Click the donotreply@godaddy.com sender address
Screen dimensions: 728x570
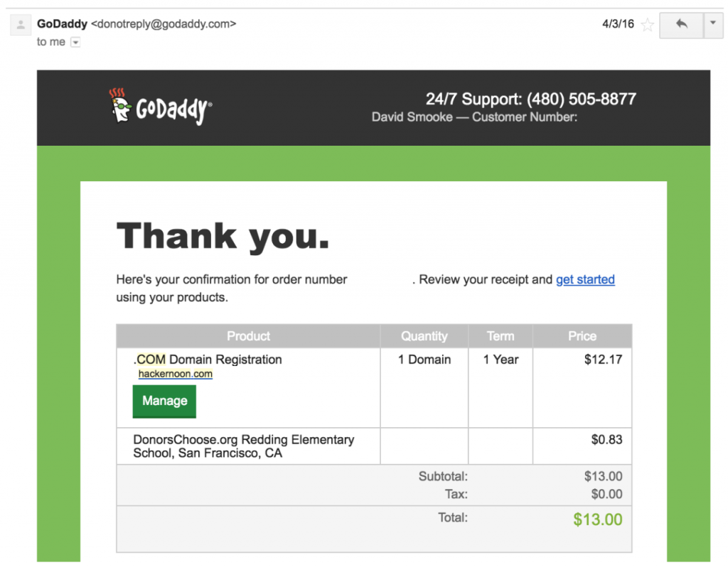click(164, 23)
